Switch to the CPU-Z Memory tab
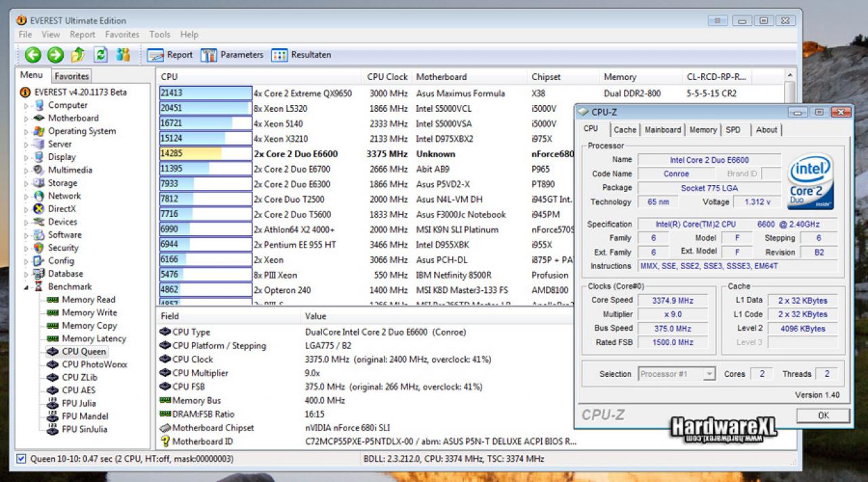This screenshot has height=482, width=868. click(x=703, y=129)
